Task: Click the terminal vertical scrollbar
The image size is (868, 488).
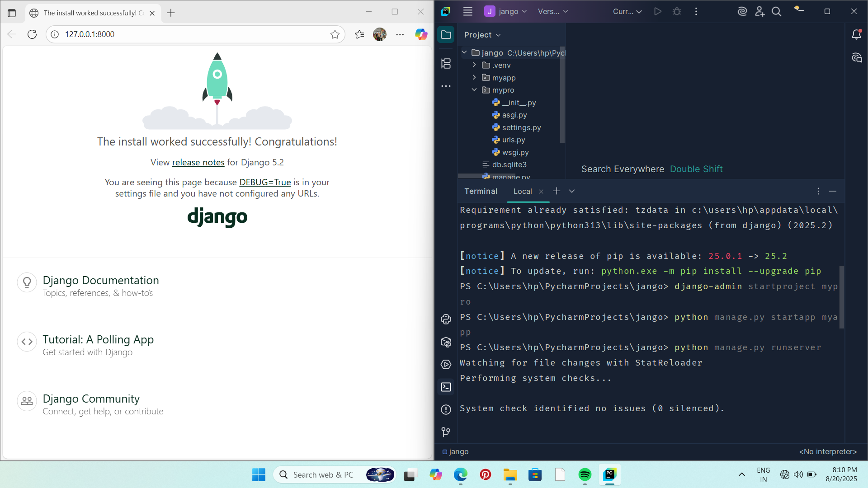Action: pos(841,297)
